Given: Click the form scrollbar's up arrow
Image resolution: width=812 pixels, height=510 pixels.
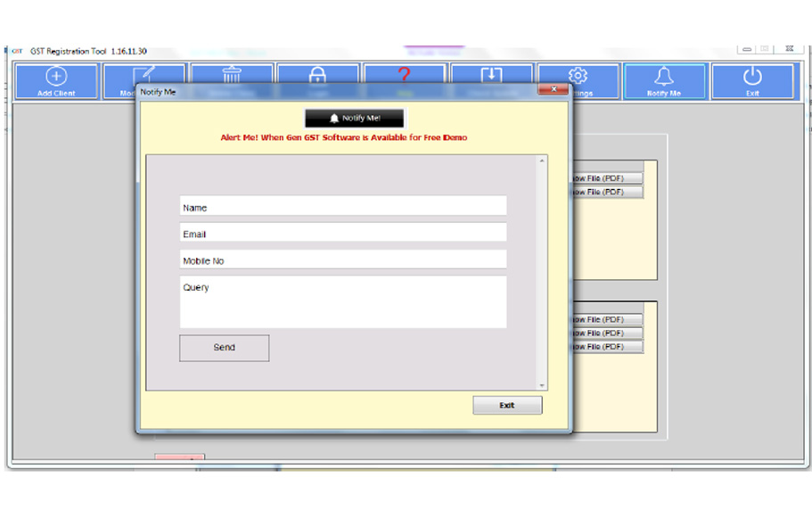Looking at the screenshot, I should tap(541, 161).
